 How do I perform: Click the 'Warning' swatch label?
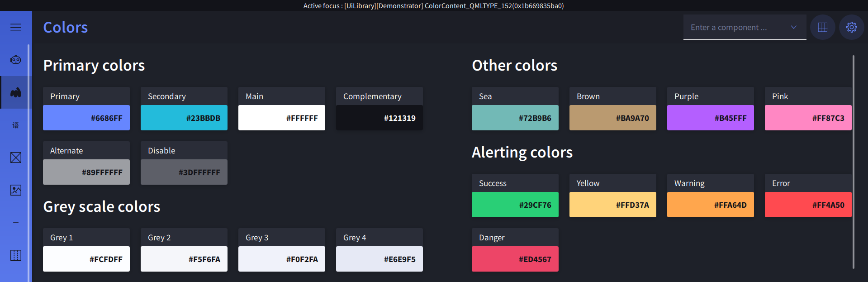pos(690,183)
